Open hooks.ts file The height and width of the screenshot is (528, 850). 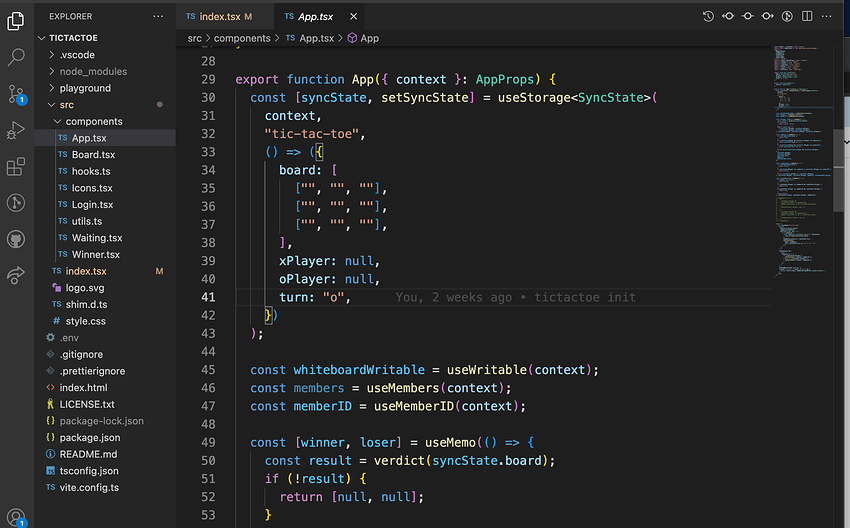[x=105, y=171]
